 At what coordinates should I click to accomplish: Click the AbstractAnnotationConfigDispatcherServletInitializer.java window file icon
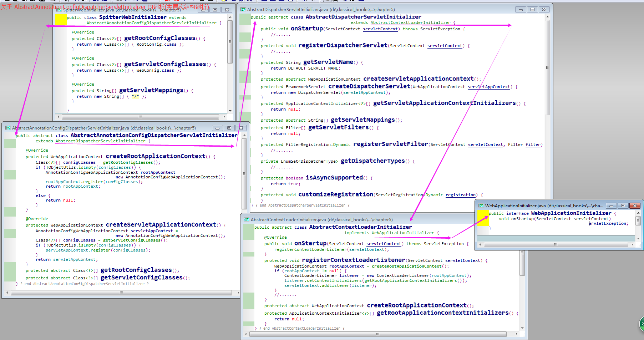click(x=8, y=128)
